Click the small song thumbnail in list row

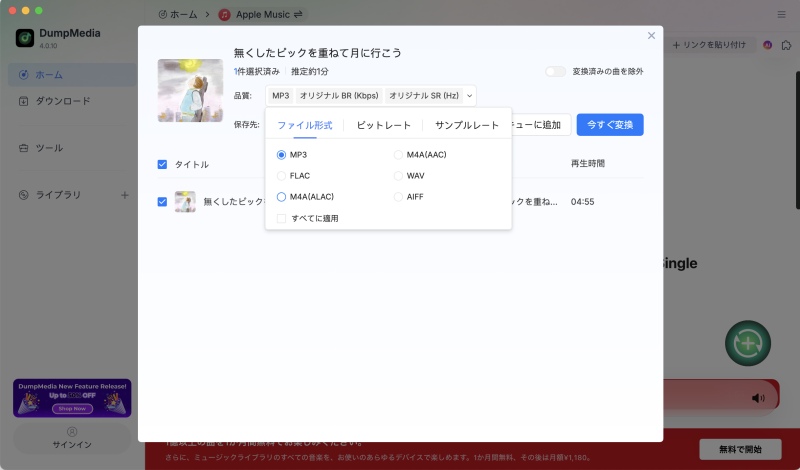tap(185, 202)
